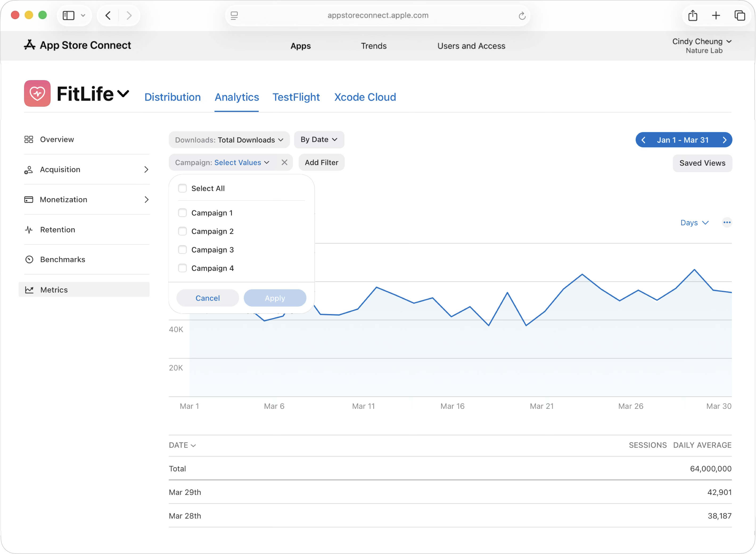Click the FitLife app heart icon

[x=37, y=93]
